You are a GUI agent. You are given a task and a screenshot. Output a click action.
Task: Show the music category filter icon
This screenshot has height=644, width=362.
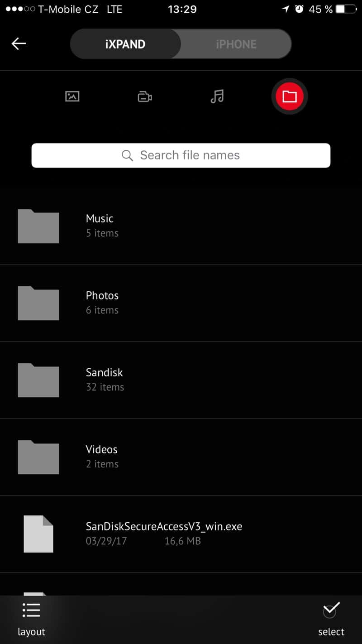(217, 96)
